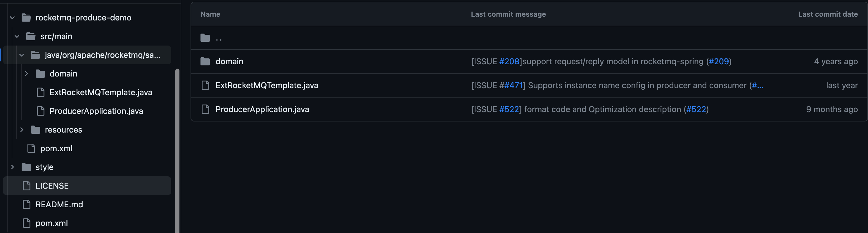The height and width of the screenshot is (233, 868).
Task: Click the sidebar vertical scrollbar
Action: [x=177, y=150]
